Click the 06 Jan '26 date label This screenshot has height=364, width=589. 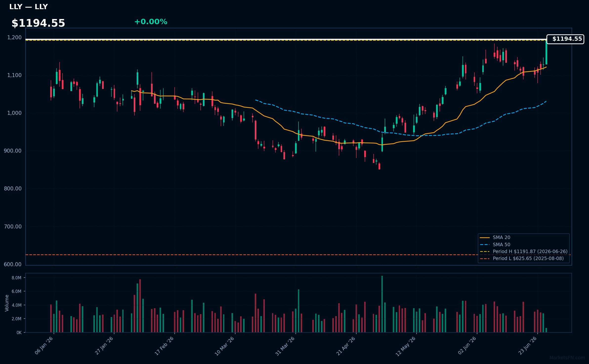44,345
